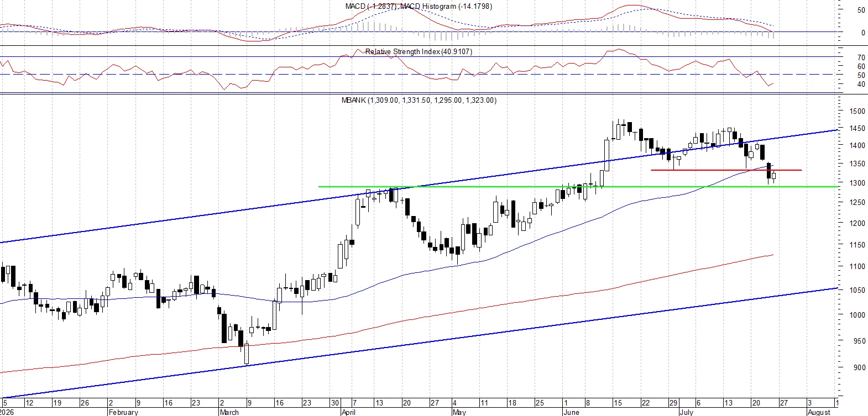Click the July month label on time axis

[686, 412]
